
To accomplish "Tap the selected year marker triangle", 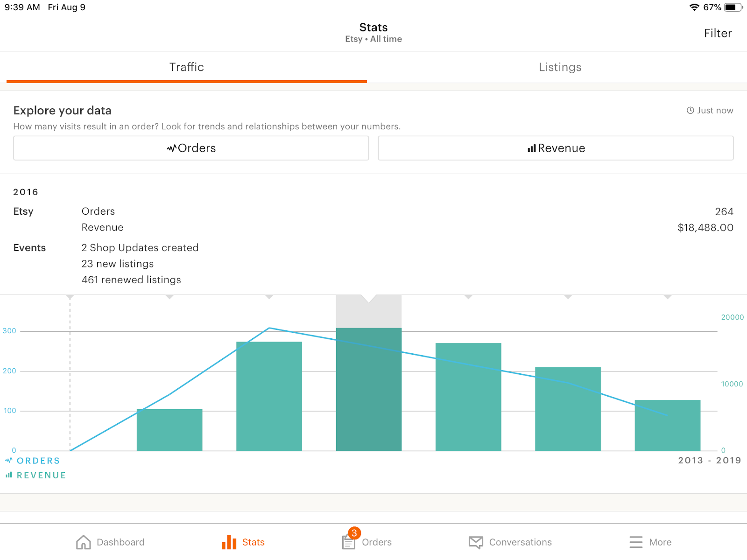I will (369, 298).
